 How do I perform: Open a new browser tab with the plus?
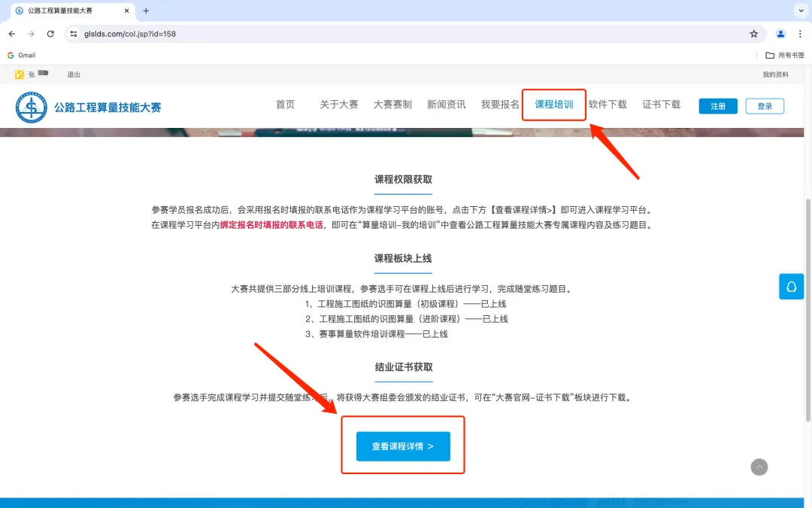tap(146, 11)
